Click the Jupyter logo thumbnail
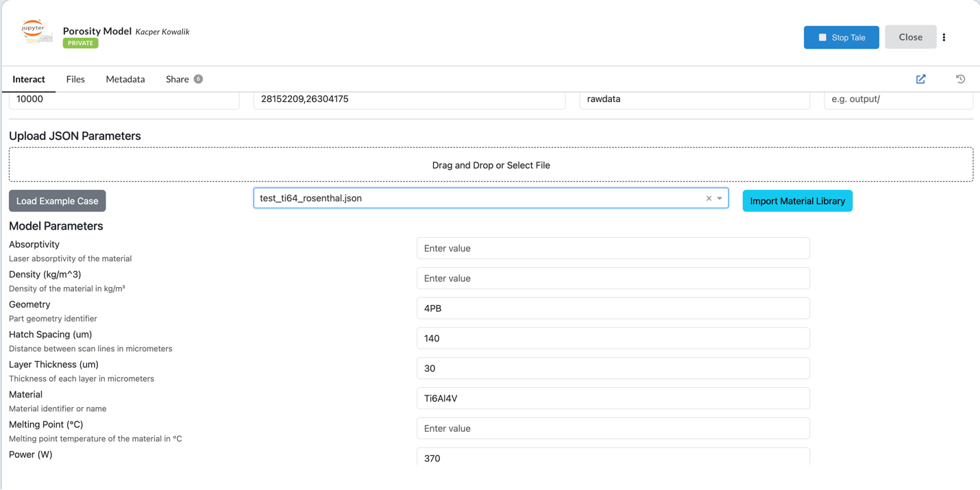Image resolution: width=980 pixels, height=490 pixels. tap(36, 32)
